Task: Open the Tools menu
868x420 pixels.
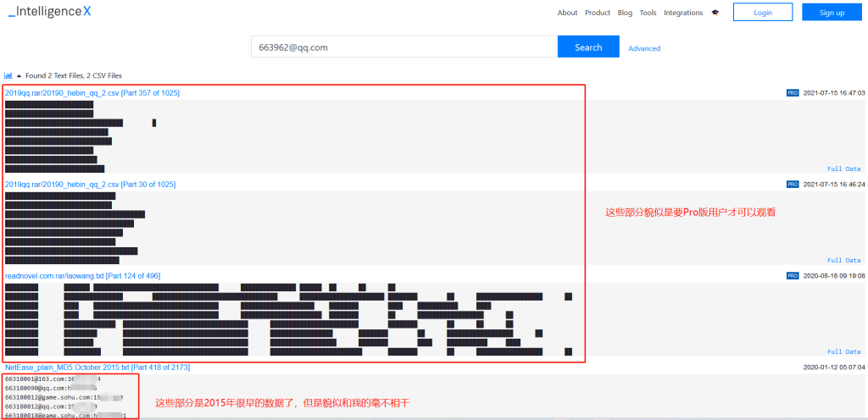Action: [648, 13]
